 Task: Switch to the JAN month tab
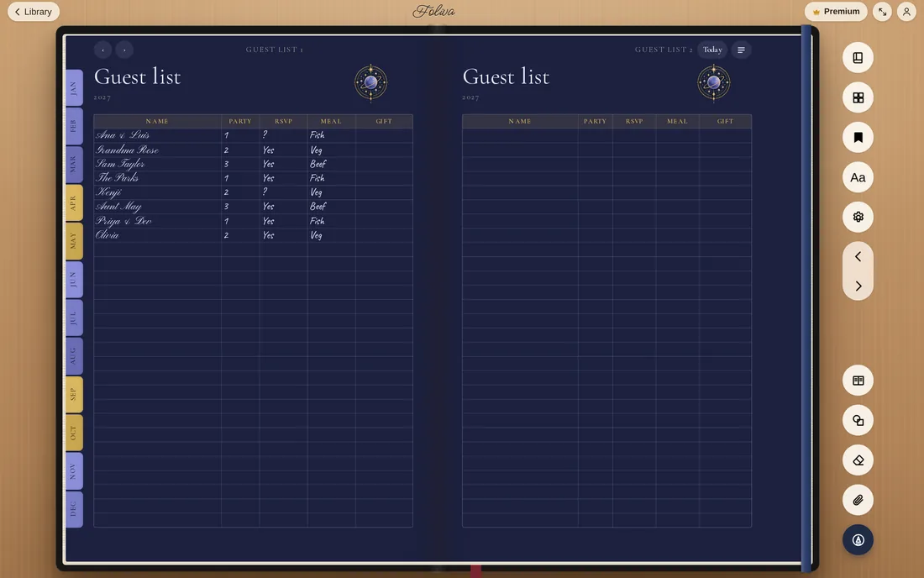click(x=74, y=88)
